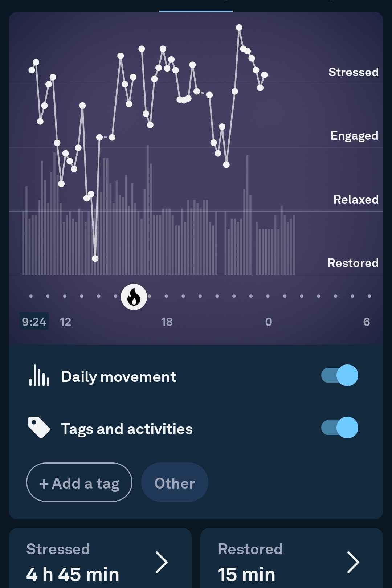Screen dimensions: 392x588
Task: Click the Tags and activities tag icon
Action: tap(39, 428)
